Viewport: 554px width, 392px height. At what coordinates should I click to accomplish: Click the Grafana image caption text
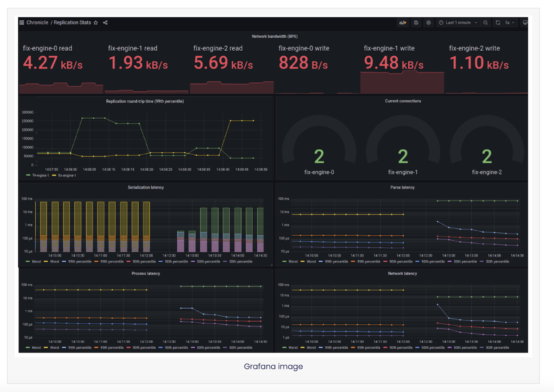tap(273, 367)
